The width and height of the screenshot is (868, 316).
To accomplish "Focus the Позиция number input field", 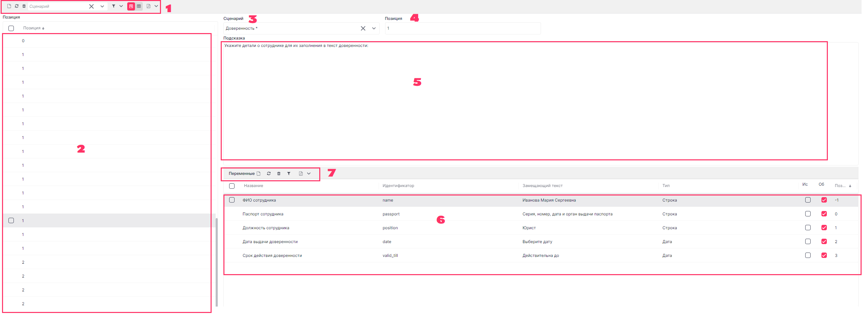I will pyautogui.click(x=463, y=28).
